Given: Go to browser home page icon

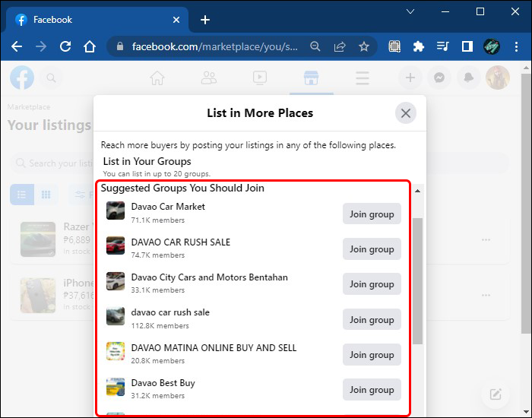Looking at the screenshot, I should [x=90, y=46].
